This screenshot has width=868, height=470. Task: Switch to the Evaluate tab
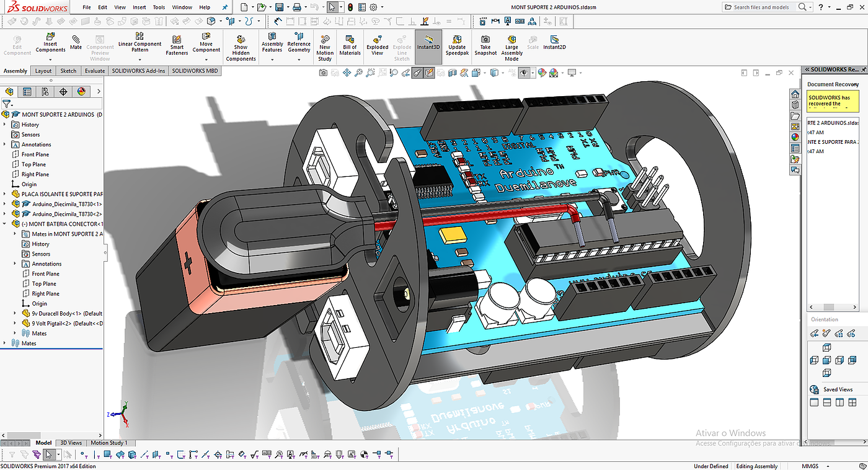(x=95, y=71)
